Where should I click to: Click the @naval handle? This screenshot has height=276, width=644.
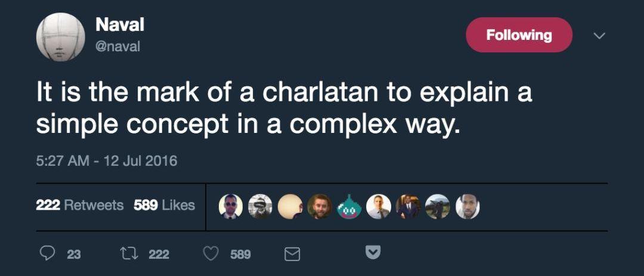[117, 46]
